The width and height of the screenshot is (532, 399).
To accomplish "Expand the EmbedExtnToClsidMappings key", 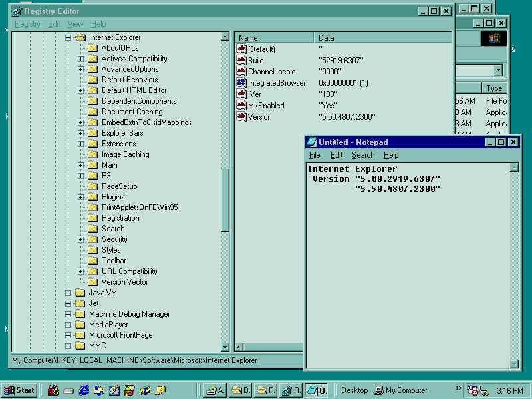I will pos(80,122).
